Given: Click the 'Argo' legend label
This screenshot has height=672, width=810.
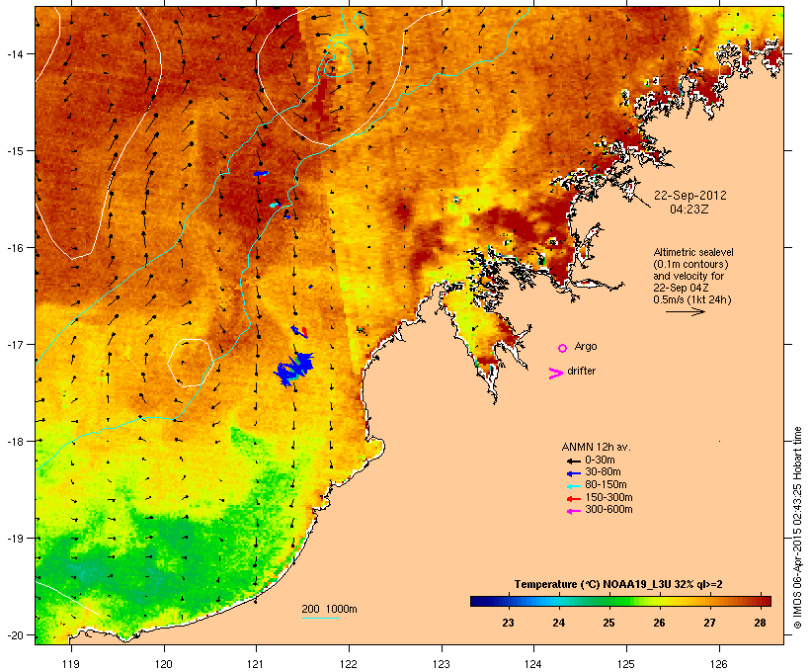Looking at the screenshot, I should (x=586, y=346).
